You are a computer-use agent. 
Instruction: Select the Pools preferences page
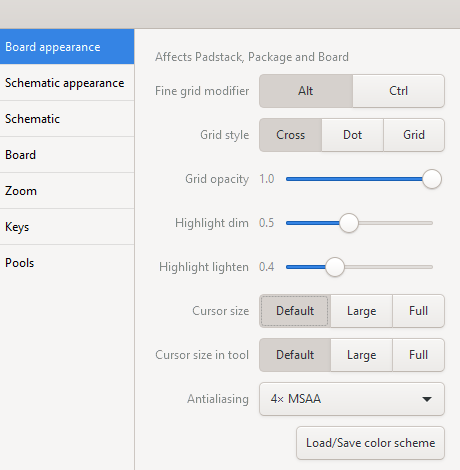point(67,263)
